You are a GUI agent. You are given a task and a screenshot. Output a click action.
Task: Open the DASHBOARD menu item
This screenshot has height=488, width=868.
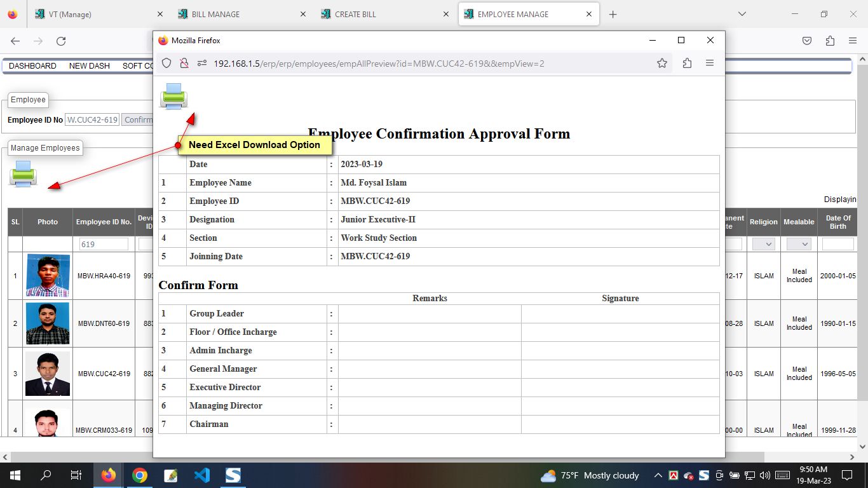point(32,66)
